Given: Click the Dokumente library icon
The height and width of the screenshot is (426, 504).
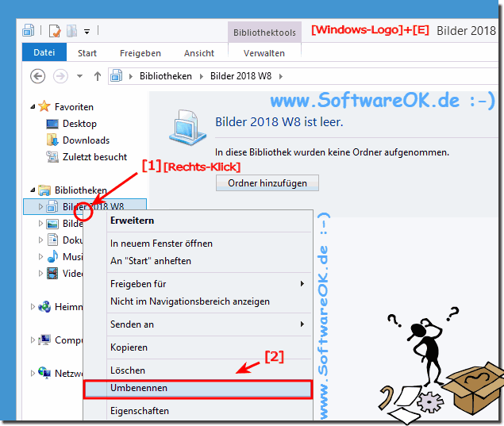Looking at the screenshot, I should pyautogui.click(x=52, y=240).
